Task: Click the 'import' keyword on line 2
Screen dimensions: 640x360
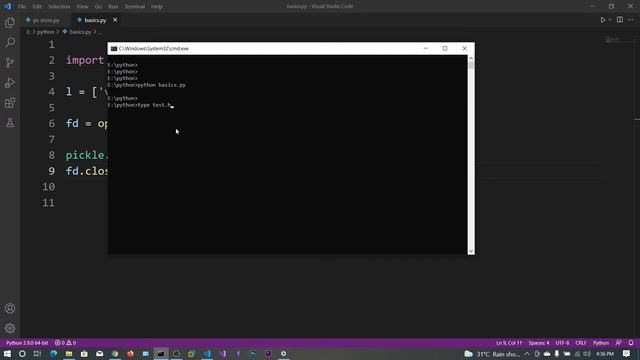Action: click(85, 60)
